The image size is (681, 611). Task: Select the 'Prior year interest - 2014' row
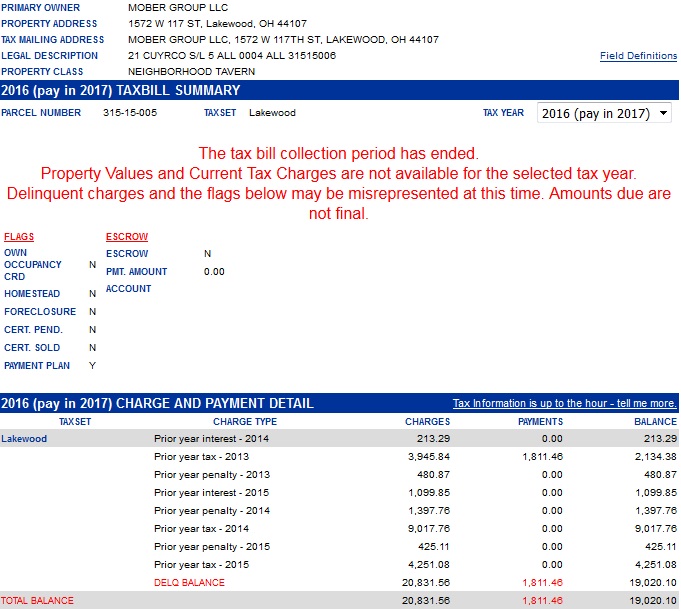click(211, 439)
